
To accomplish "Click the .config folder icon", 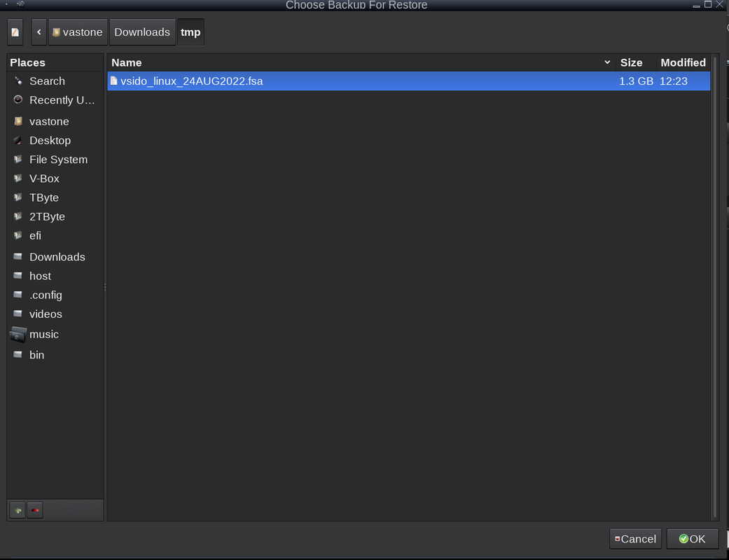I will (18, 295).
